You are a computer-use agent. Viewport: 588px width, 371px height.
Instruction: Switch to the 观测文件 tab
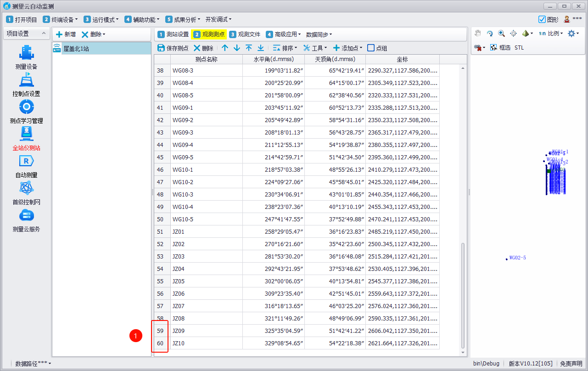point(245,34)
